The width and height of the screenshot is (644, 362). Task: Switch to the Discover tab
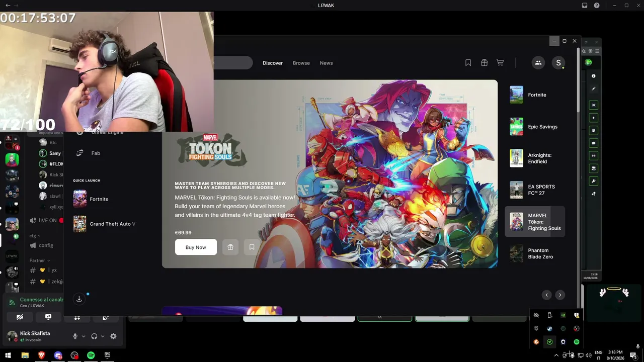coord(273,63)
